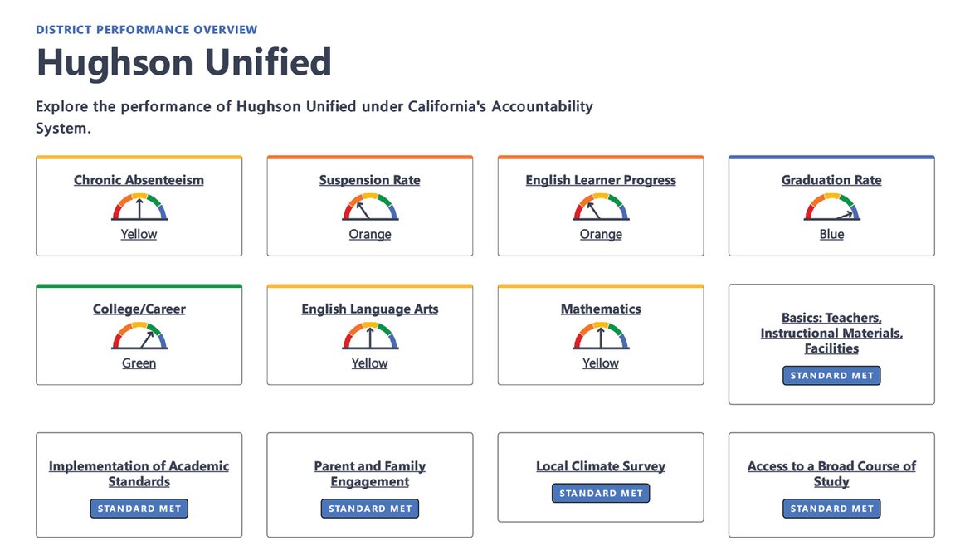Screen dimensions: 965x560
Task: Click Standard Met under Basics card
Action: [831, 376]
